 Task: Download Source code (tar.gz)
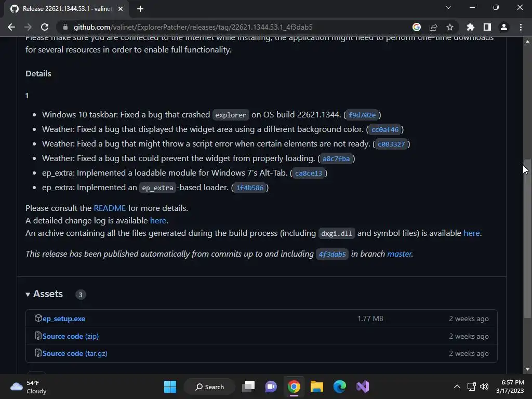[x=75, y=353]
